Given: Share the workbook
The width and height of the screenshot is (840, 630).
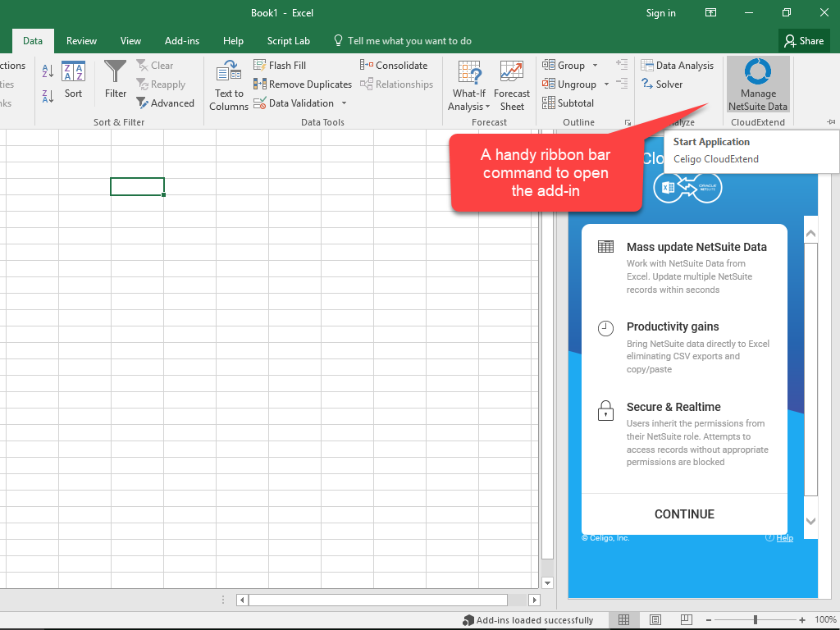Looking at the screenshot, I should pos(804,41).
